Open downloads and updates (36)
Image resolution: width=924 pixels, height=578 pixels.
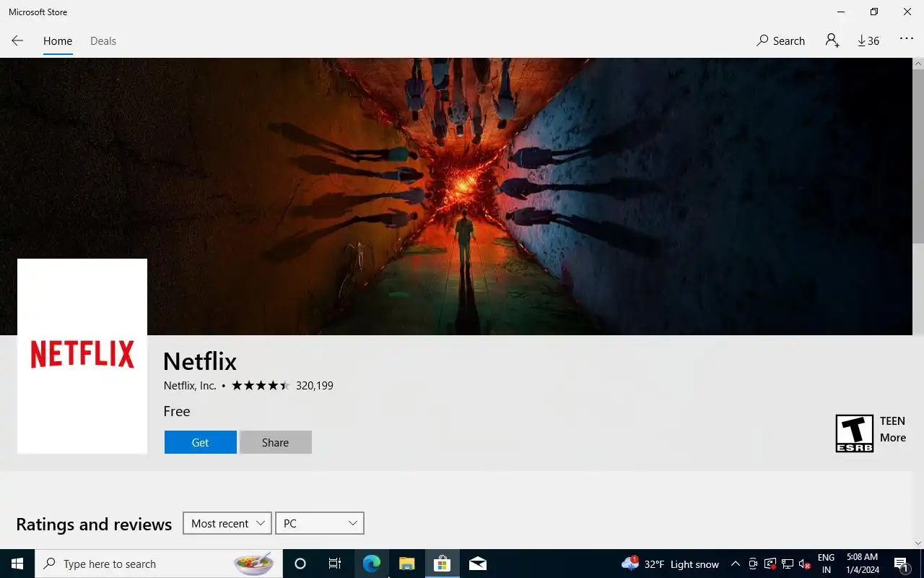[868, 41]
